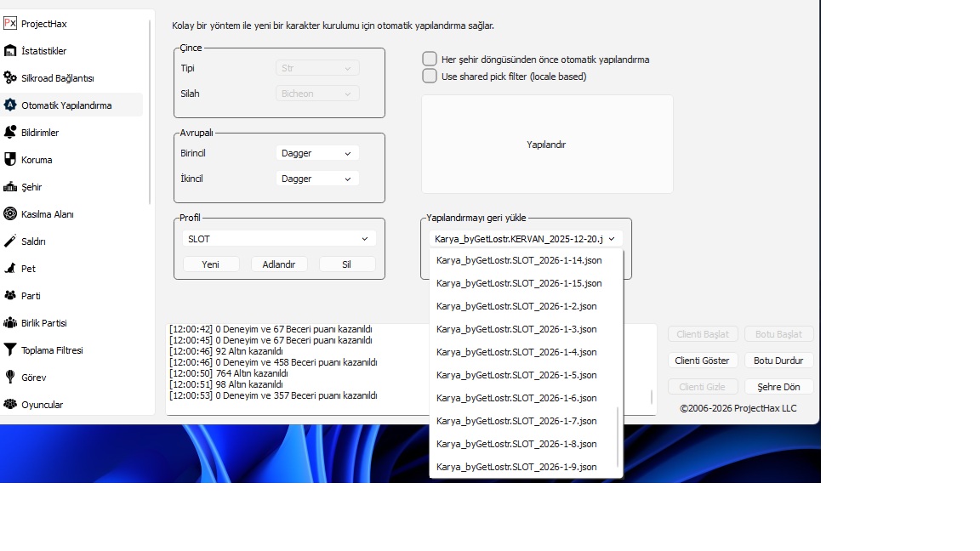Select the Pet icon in sidebar
The height and width of the screenshot is (551, 980).
pos(10,269)
